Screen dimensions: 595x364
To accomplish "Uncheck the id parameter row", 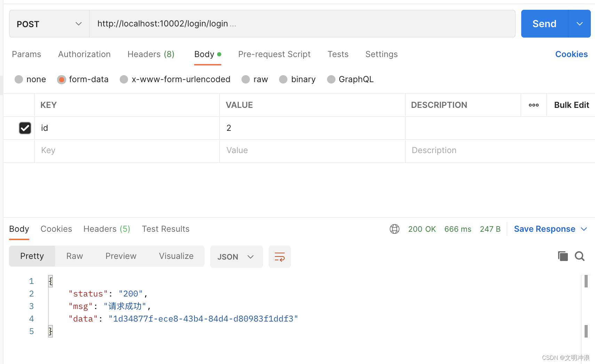I will click(x=25, y=128).
